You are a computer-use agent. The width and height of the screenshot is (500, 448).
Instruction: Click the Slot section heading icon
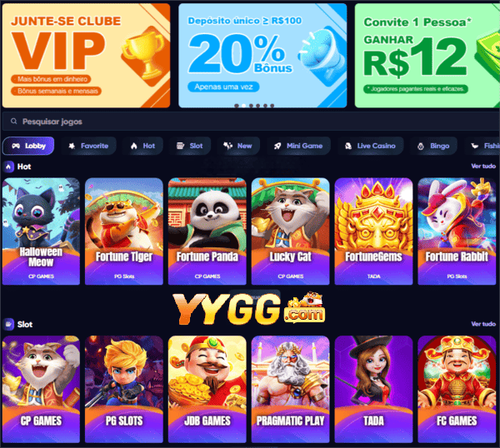point(8,325)
